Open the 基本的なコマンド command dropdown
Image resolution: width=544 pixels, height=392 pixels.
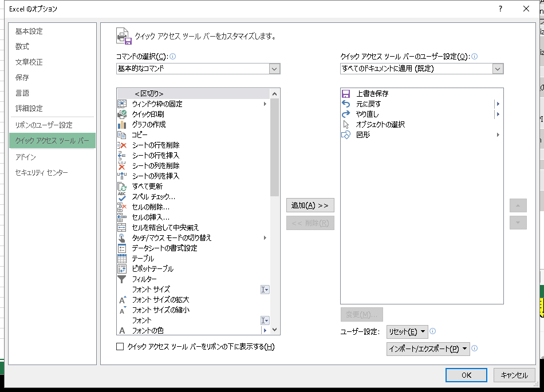274,69
